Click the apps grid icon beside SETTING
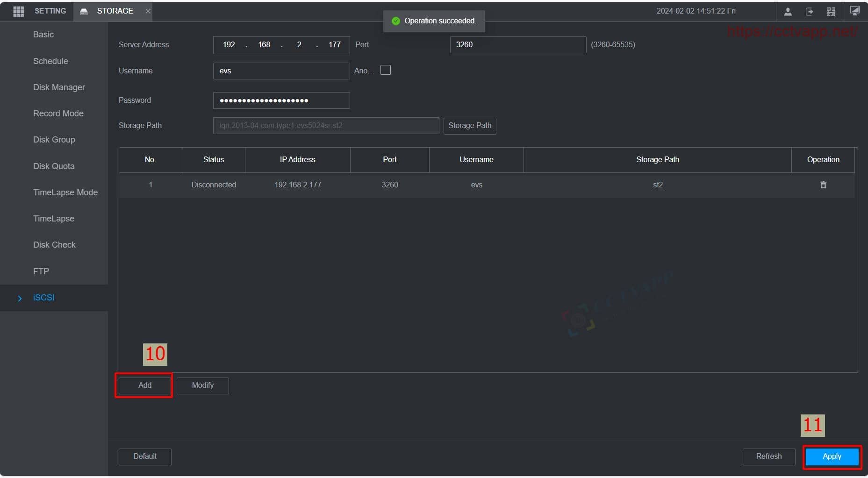Viewport: 868px width, 478px height. point(18,11)
